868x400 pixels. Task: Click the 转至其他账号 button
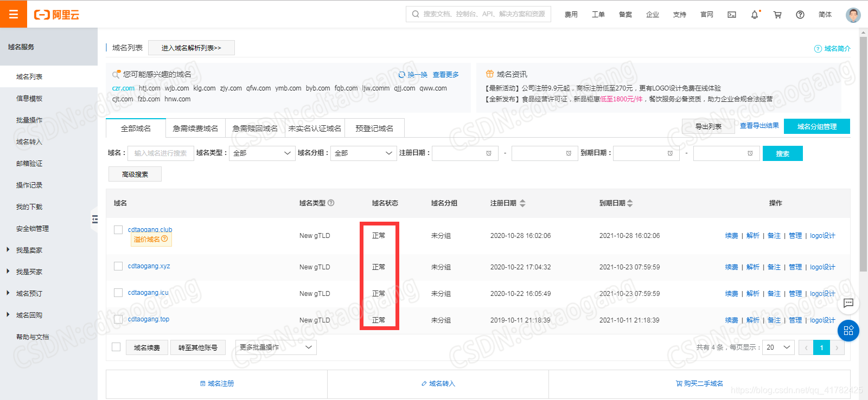click(x=198, y=347)
